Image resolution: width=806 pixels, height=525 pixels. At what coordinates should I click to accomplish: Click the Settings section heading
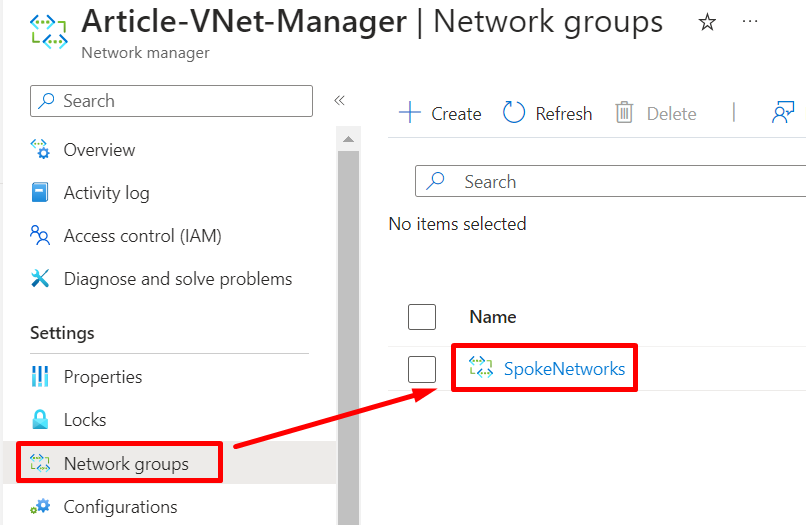coord(62,333)
